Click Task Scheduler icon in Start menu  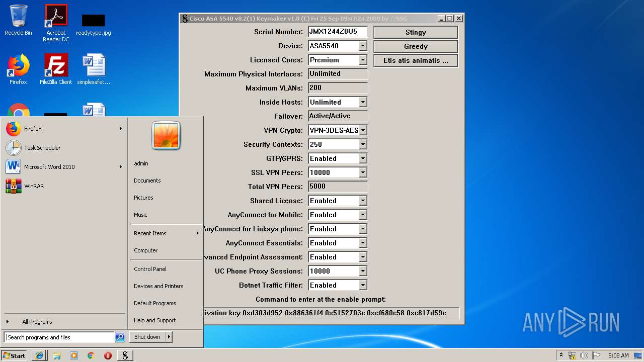[x=14, y=148]
